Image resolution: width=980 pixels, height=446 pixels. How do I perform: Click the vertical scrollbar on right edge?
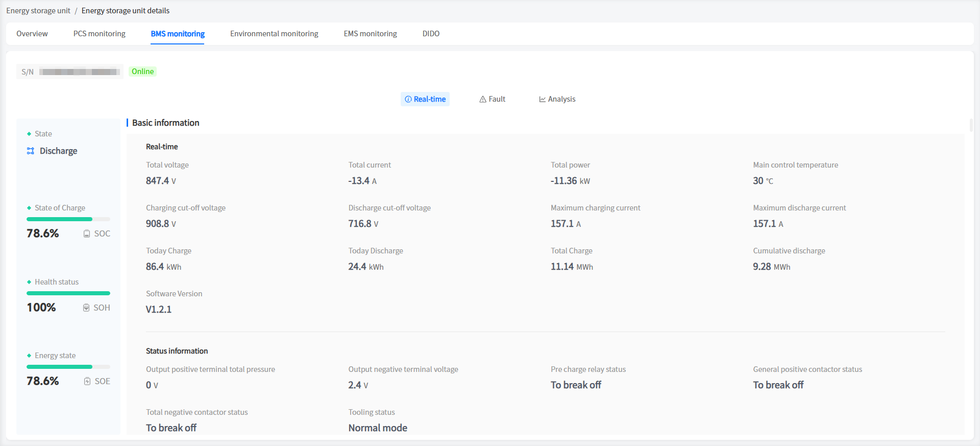coord(971,125)
